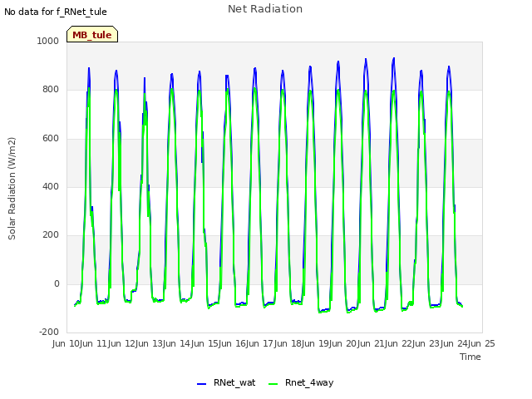Click the Jun 16 x-axis tick label
This screenshot has width=532, height=399.
point(233,343)
